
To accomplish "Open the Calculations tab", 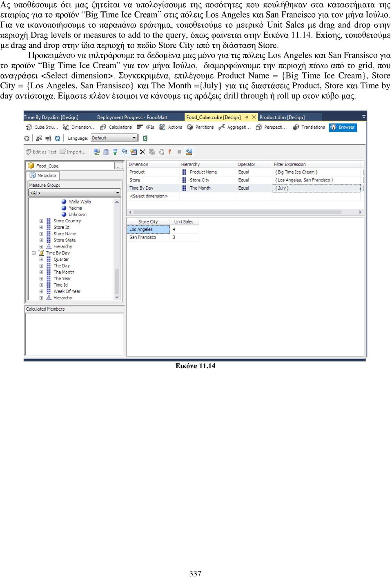I will tap(116, 127).
